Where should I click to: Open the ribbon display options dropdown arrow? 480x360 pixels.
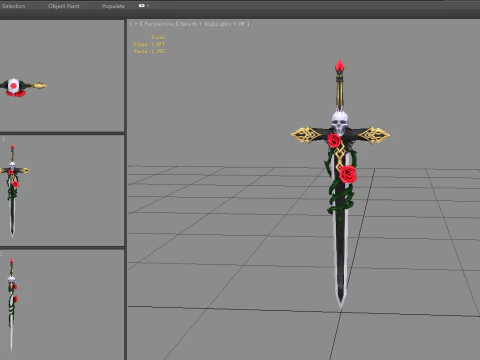tap(148, 6)
